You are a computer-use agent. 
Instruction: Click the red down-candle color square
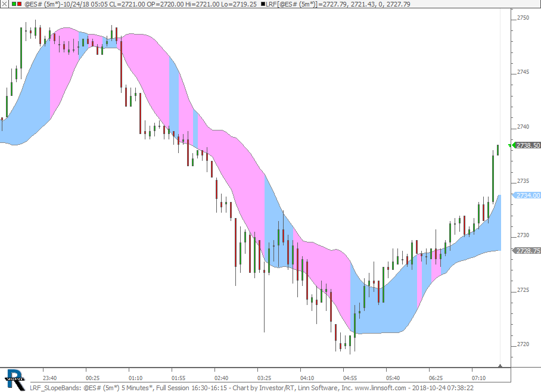[19, 4]
